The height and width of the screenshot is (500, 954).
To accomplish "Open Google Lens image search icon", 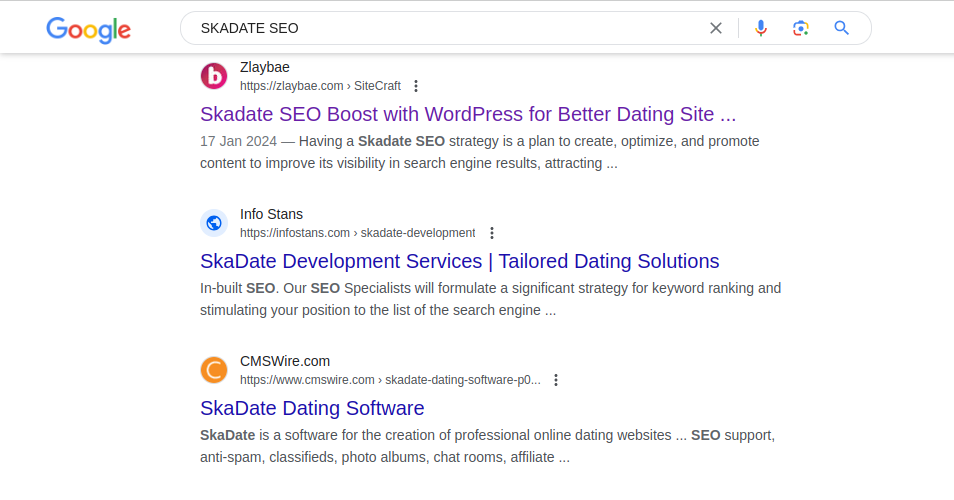I will click(x=801, y=28).
